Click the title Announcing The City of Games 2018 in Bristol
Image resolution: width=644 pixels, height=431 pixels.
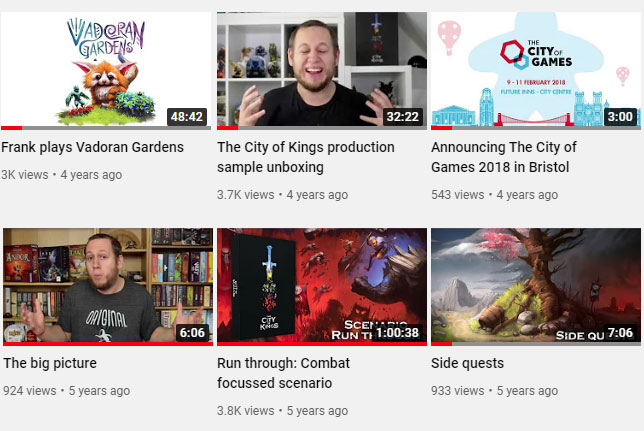click(504, 157)
